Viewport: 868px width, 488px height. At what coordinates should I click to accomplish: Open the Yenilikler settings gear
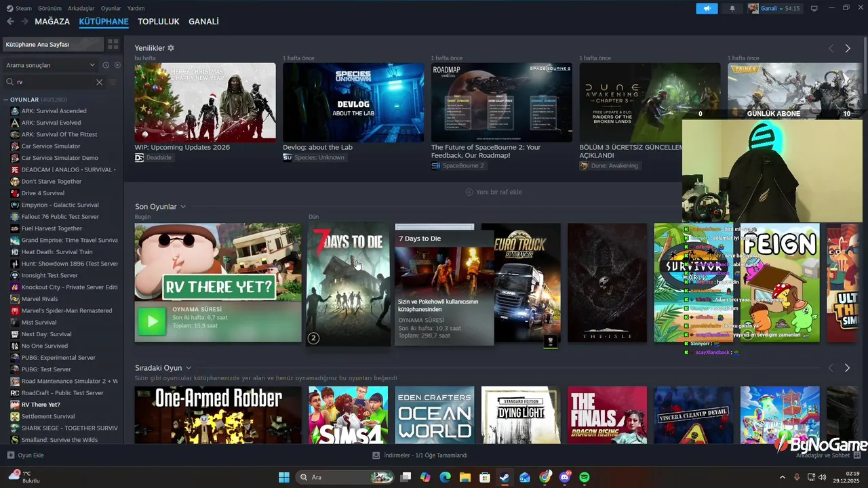click(x=171, y=48)
